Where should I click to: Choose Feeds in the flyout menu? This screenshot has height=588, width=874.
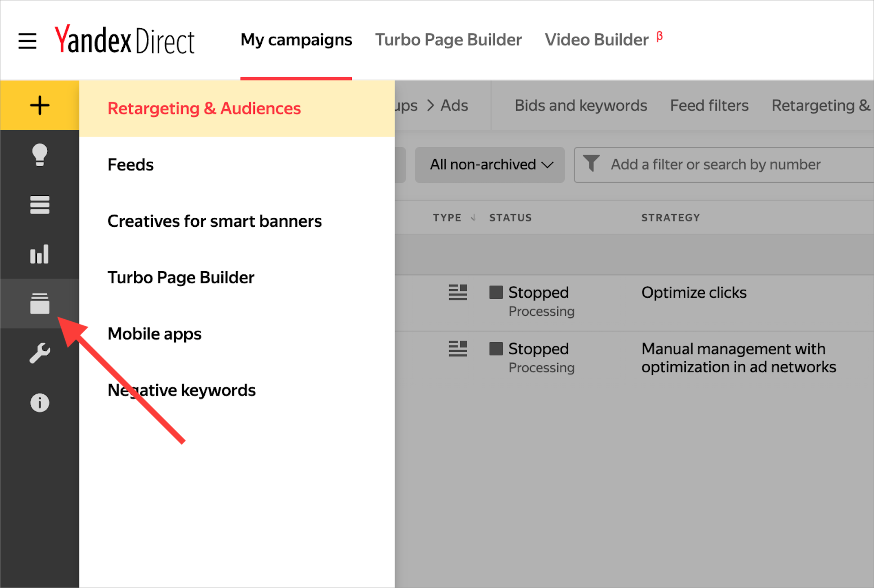click(x=130, y=165)
